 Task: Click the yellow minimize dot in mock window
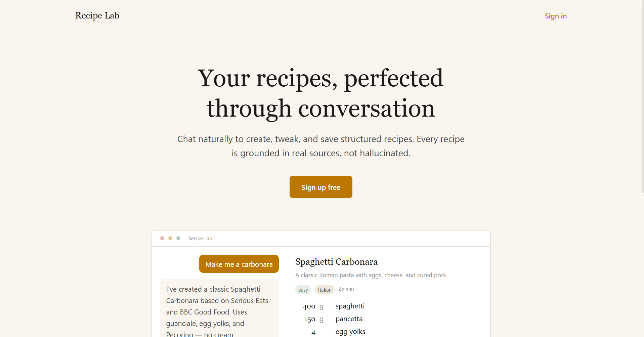pos(170,238)
